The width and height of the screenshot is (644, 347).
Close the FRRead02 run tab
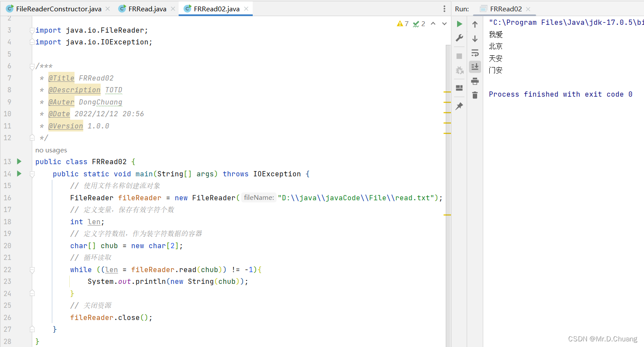[x=528, y=9]
